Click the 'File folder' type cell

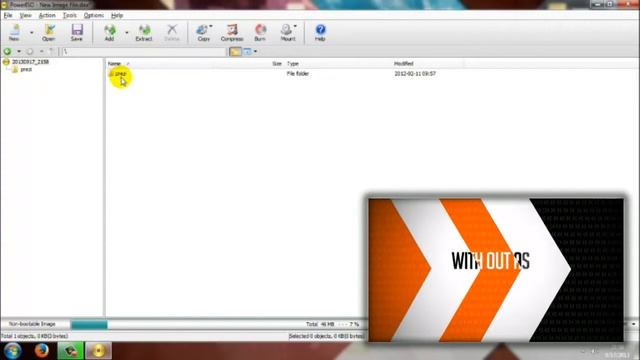[298, 74]
